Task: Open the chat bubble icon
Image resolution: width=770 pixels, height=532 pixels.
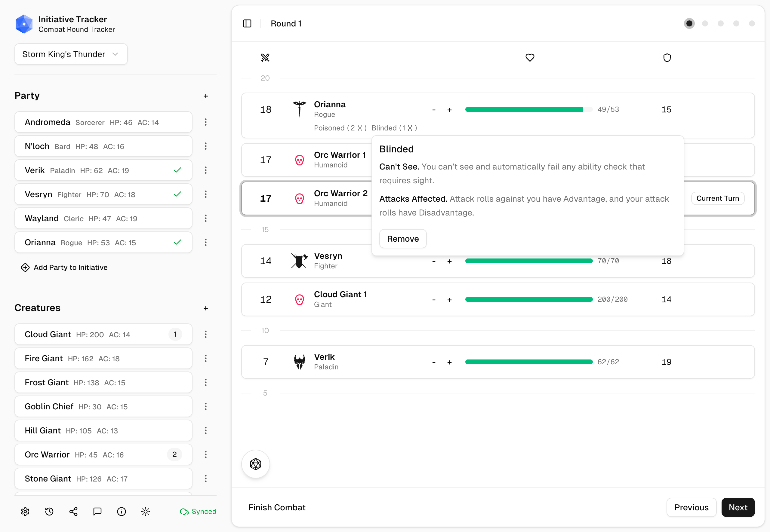Action: click(97, 511)
